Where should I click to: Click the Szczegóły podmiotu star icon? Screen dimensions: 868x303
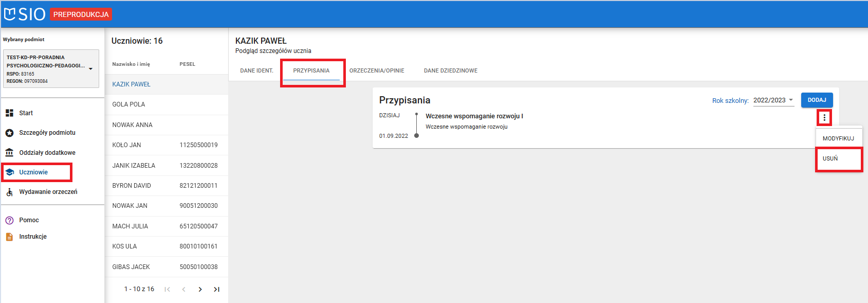pos(9,133)
